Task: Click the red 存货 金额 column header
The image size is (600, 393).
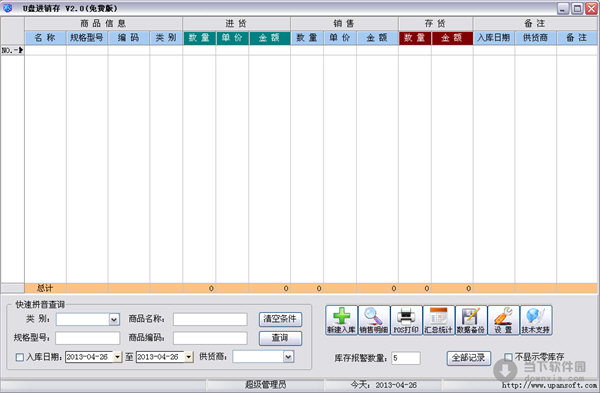Action: pyautogui.click(x=452, y=38)
